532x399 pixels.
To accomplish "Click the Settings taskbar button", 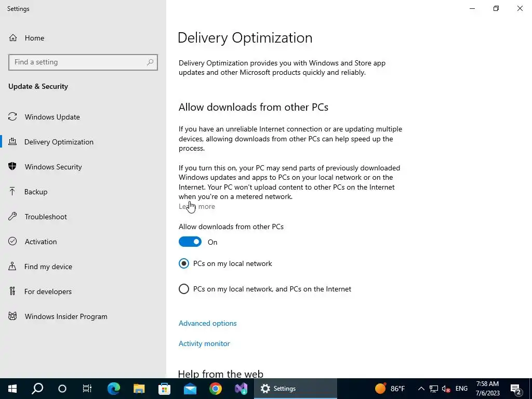I will click(296, 389).
